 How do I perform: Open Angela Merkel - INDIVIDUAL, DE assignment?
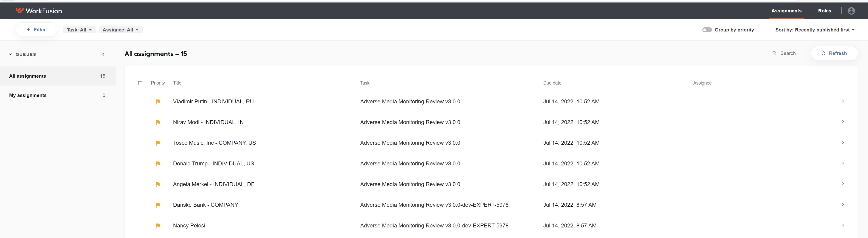[214, 184]
